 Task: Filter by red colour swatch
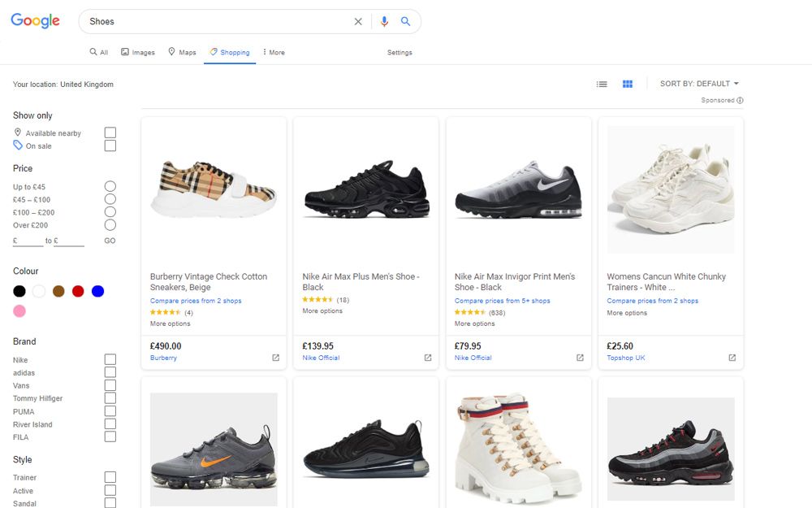(78, 291)
